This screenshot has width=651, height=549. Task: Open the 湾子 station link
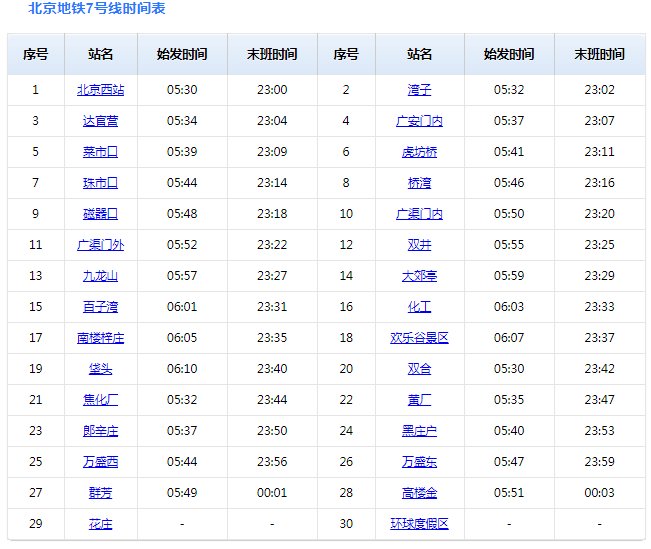(x=419, y=90)
